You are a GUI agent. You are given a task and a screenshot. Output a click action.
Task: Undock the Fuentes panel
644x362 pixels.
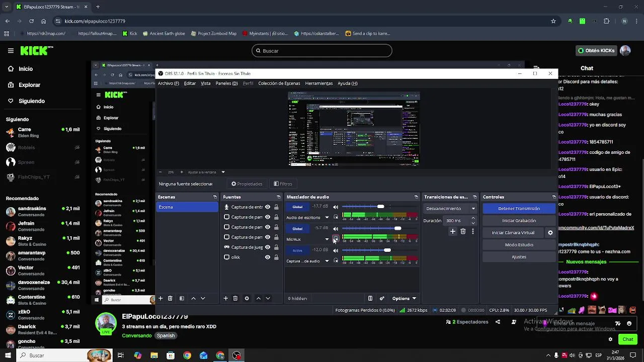(278, 197)
